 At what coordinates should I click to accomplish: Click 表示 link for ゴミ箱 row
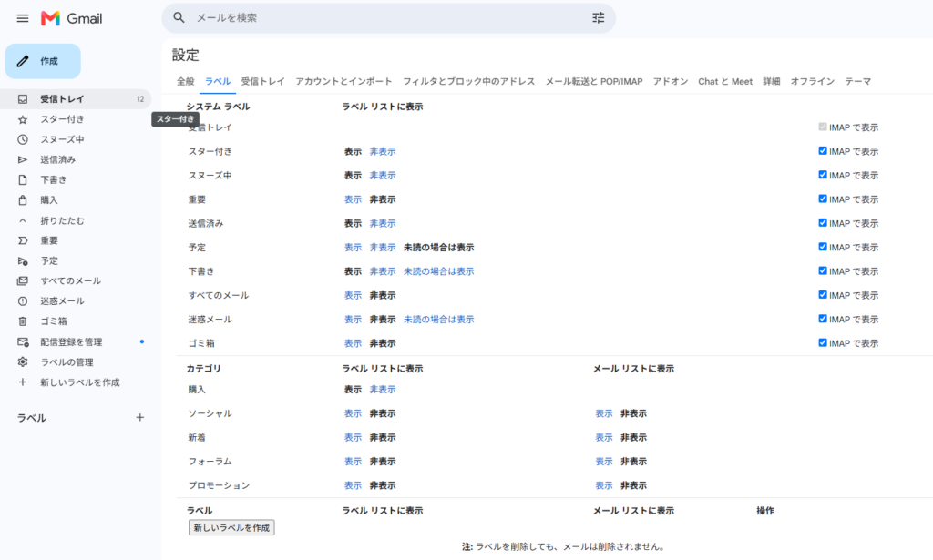[x=353, y=343]
